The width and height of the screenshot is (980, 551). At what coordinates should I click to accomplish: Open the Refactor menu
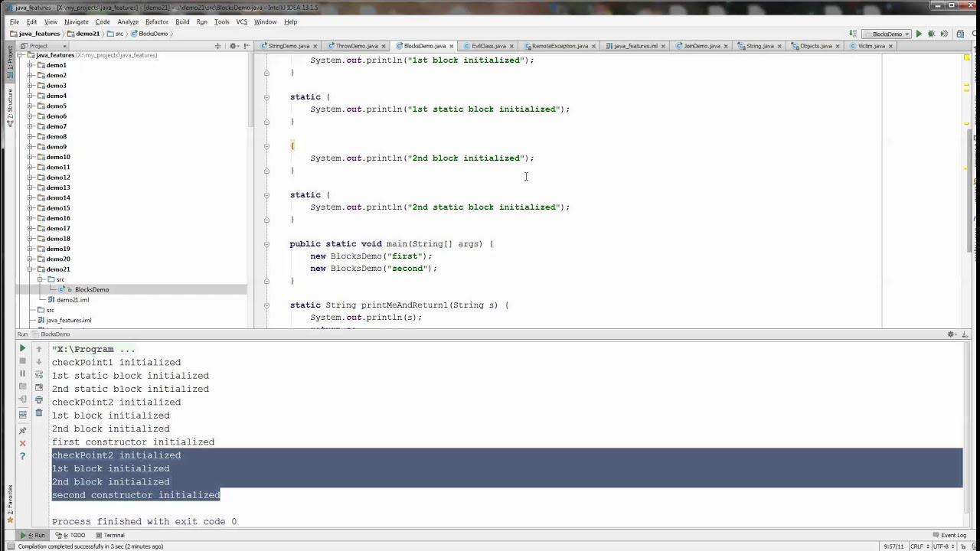coord(157,21)
